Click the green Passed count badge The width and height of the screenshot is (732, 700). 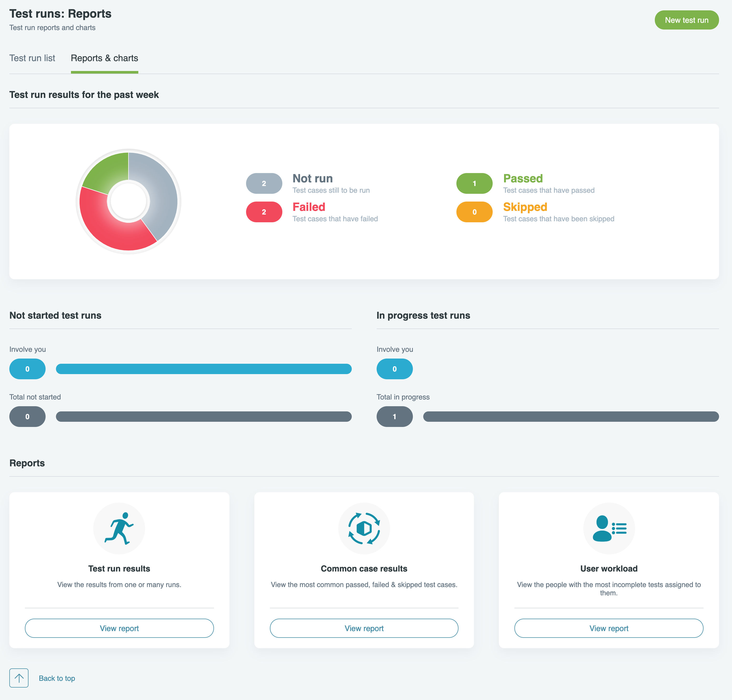click(474, 183)
